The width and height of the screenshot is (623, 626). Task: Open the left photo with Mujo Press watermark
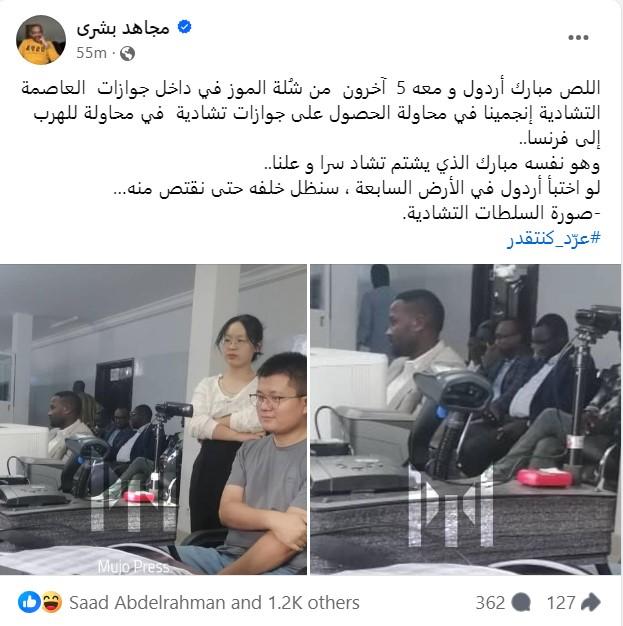[153, 419]
